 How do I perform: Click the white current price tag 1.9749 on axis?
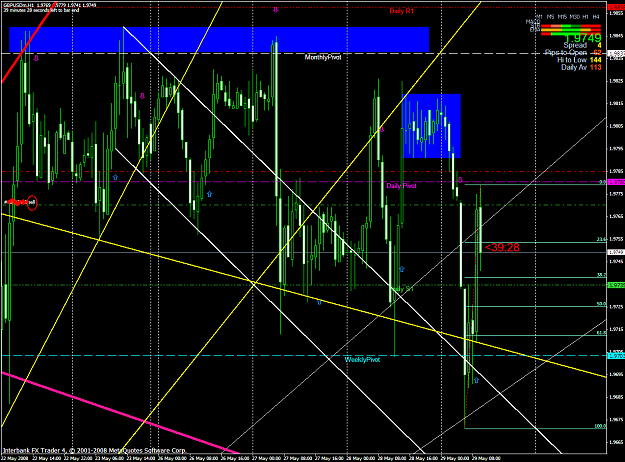click(616, 252)
